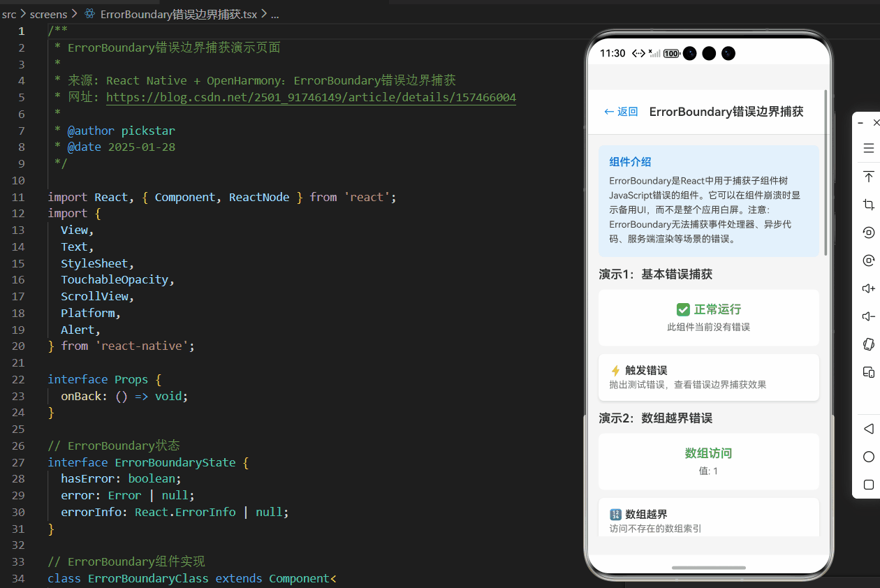
Task: Click @author pickstar comment line
Action: [x=121, y=131]
